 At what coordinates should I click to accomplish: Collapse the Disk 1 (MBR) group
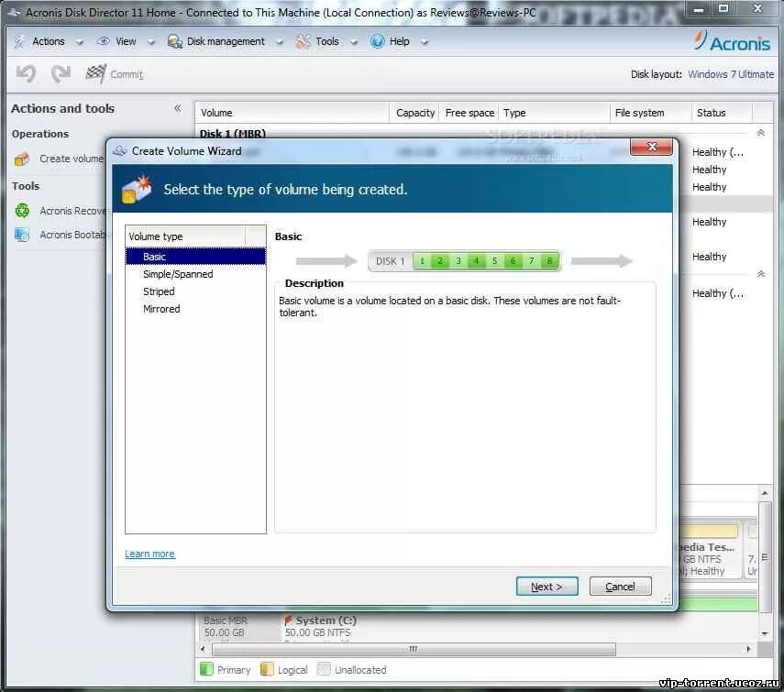(760, 133)
